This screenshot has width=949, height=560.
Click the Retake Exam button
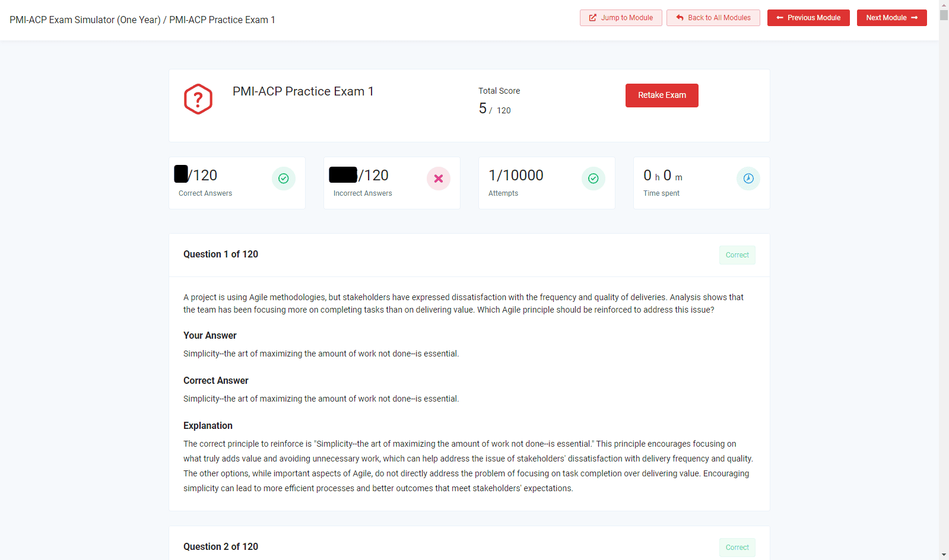(662, 96)
